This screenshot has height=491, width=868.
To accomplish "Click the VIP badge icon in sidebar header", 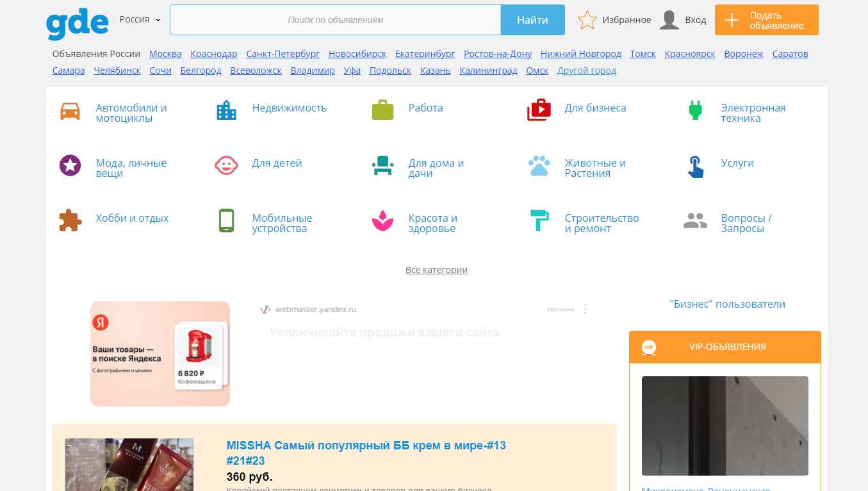I will pos(650,347).
